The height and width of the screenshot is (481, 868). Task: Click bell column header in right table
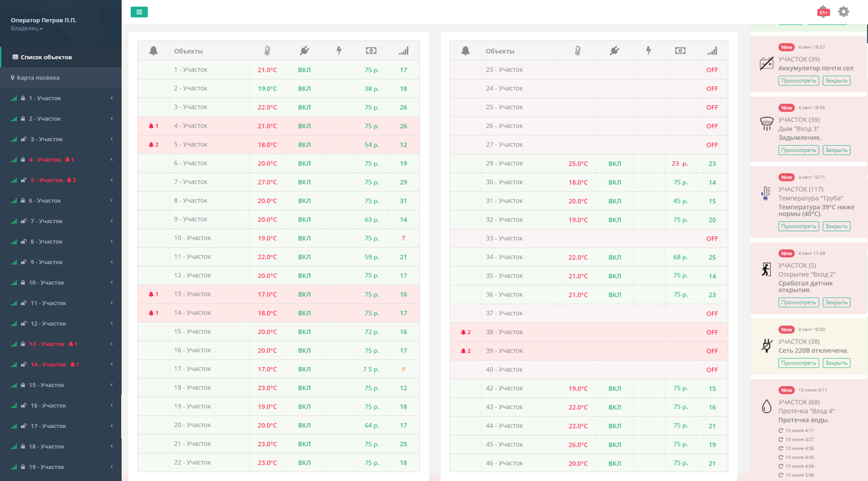[465, 51]
